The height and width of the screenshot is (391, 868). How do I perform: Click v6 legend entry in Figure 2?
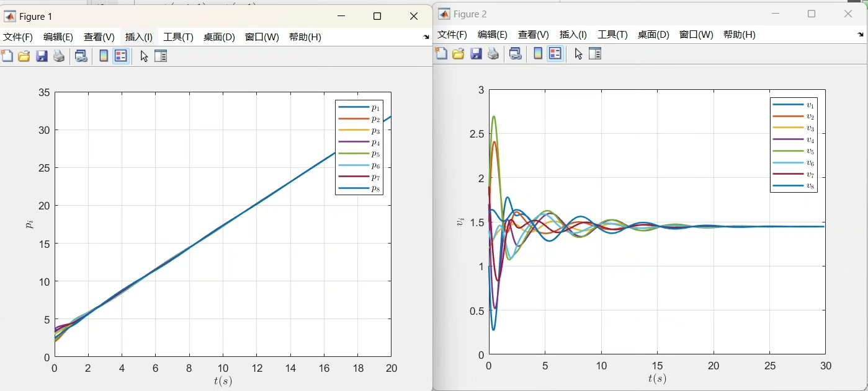coord(794,163)
